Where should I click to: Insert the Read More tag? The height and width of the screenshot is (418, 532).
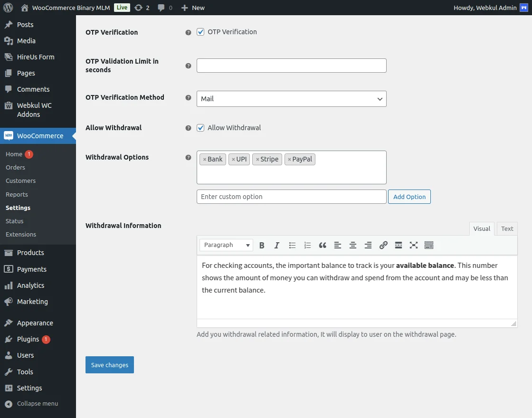pos(399,245)
